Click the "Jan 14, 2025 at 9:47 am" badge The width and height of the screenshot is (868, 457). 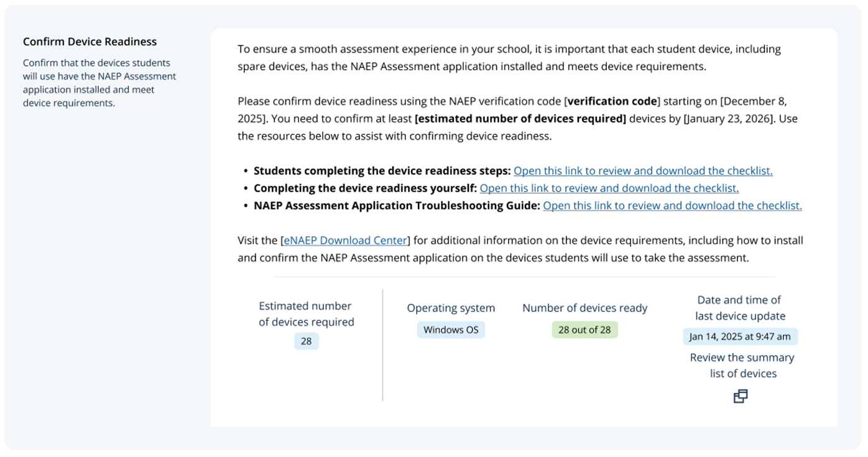coord(740,337)
